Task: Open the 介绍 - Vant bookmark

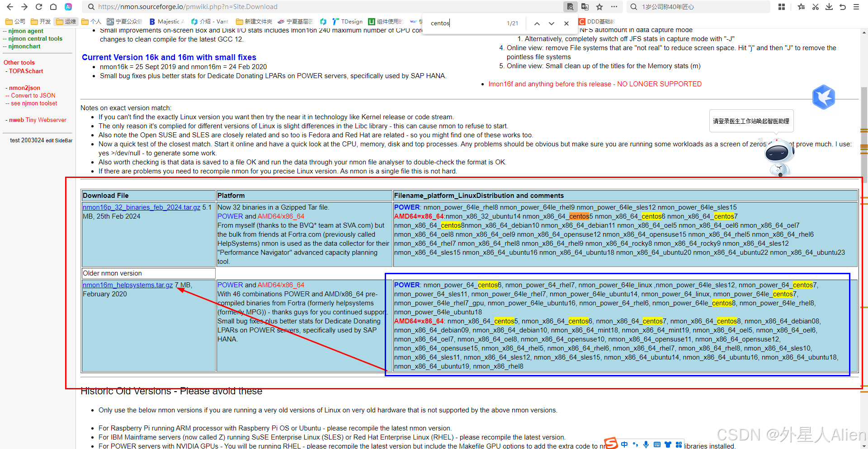Action: coord(210,21)
